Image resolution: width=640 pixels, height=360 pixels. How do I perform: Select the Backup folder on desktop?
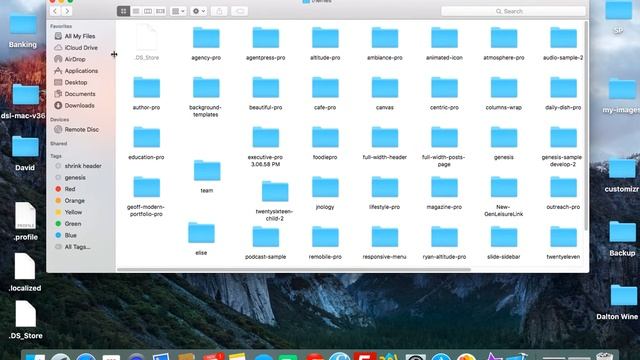pos(622,238)
